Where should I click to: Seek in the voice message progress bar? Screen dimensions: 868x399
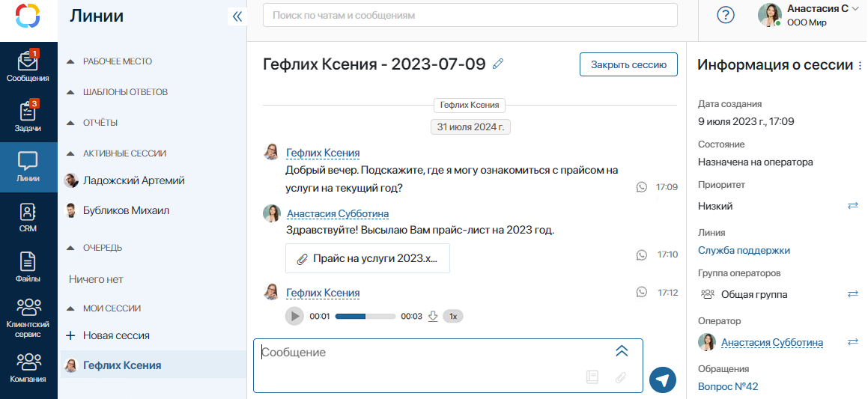pyautogui.click(x=365, y=316)
